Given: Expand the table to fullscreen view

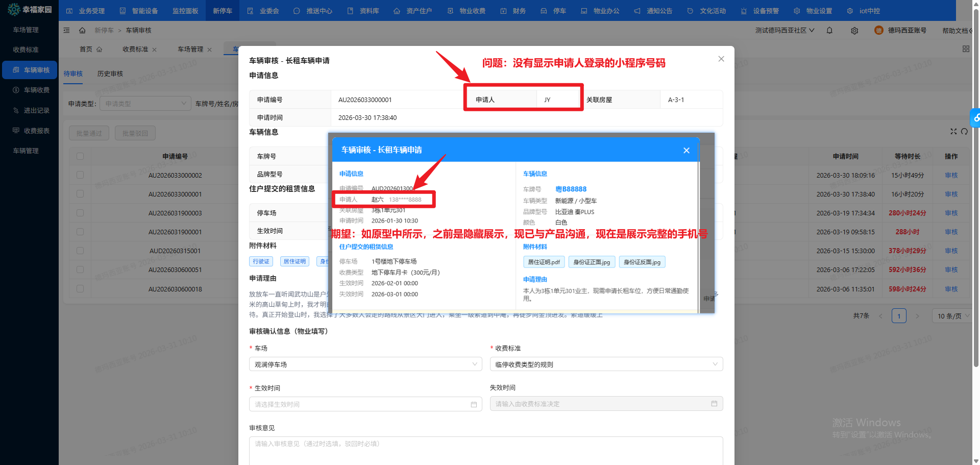Looking at the screenshot, I should tap(953, 131).
